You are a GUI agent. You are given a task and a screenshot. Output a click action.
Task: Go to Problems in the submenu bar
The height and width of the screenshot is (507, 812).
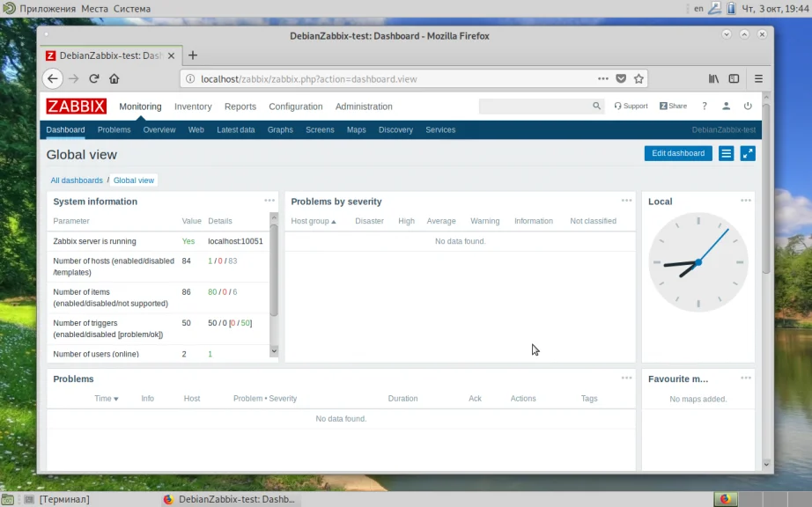(x=114, y=129)
